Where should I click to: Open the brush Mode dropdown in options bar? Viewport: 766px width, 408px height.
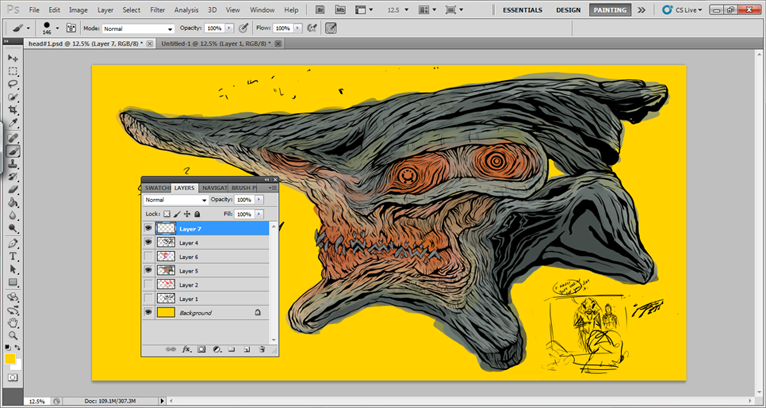[139, 29]
